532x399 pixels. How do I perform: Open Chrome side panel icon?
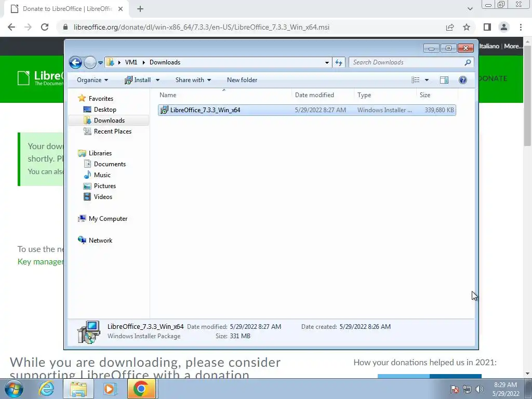[487, 27]
